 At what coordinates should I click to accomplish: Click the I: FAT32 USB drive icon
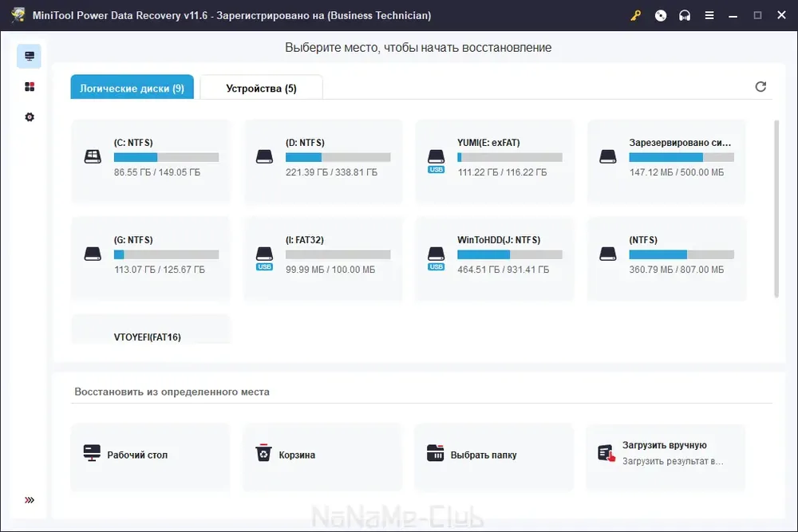(264, 258)
